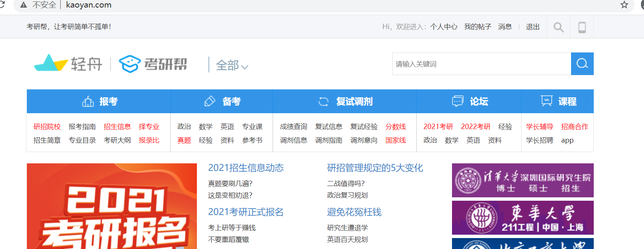Open the 学长辅导 link

coord(539,127)
